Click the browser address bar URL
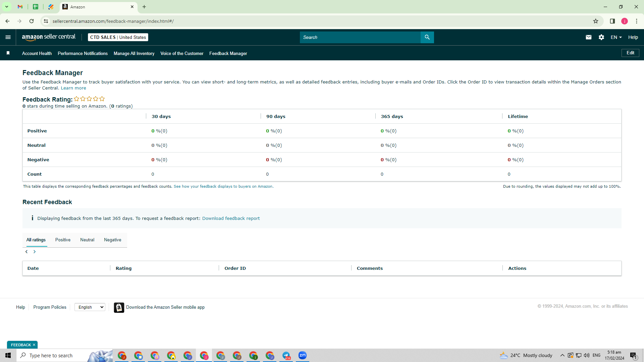 (113, 21)
